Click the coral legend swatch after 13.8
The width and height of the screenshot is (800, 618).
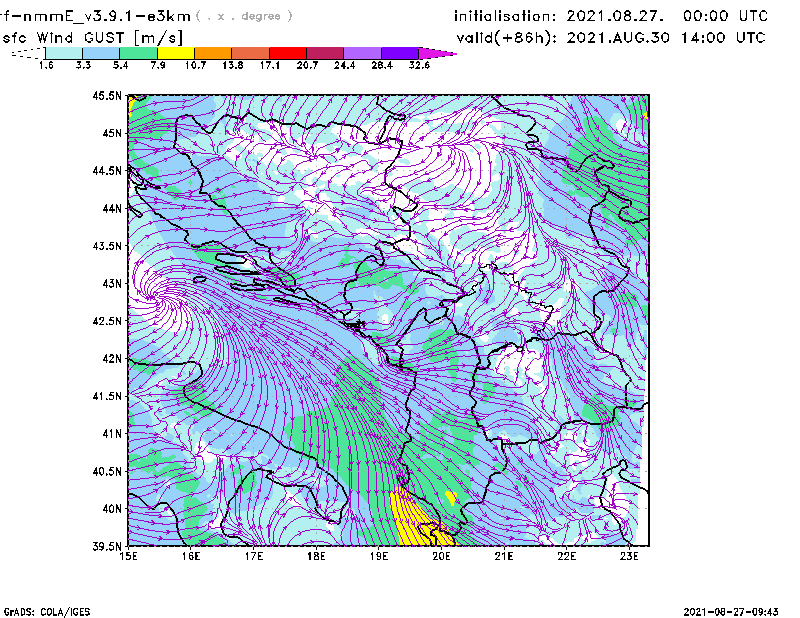251,53
